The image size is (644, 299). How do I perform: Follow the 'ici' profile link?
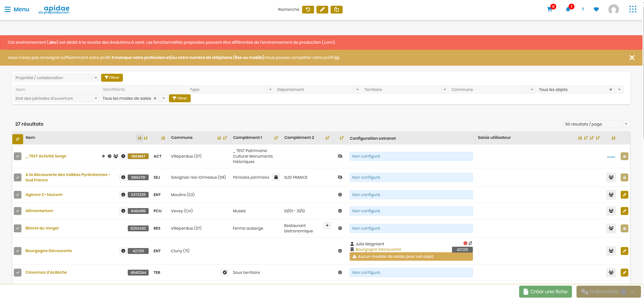(337, 58)
